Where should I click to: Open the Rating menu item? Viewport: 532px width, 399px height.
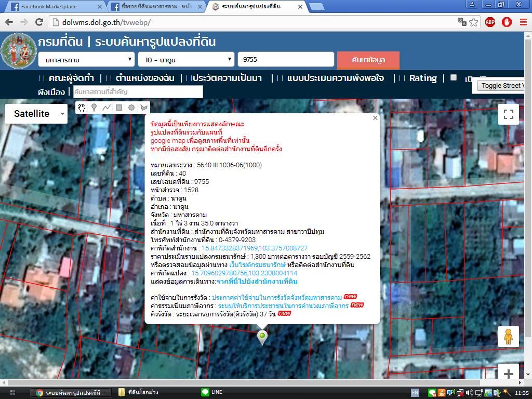point(423,78)
